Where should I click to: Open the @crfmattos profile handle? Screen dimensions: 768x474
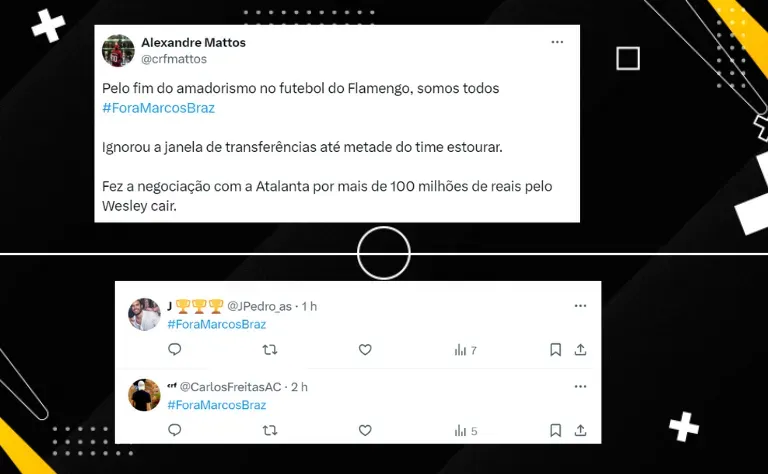point(174,59)
